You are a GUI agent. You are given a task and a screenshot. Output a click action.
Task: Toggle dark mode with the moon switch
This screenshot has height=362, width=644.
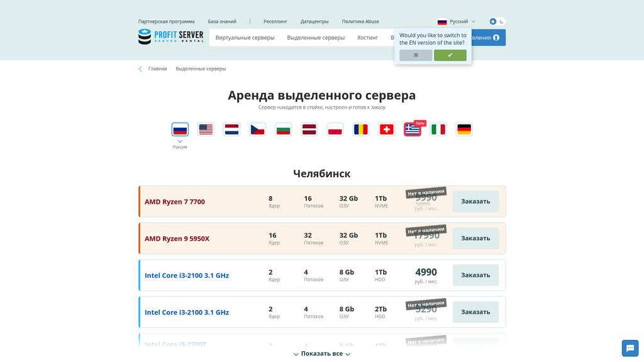[501, 21]
